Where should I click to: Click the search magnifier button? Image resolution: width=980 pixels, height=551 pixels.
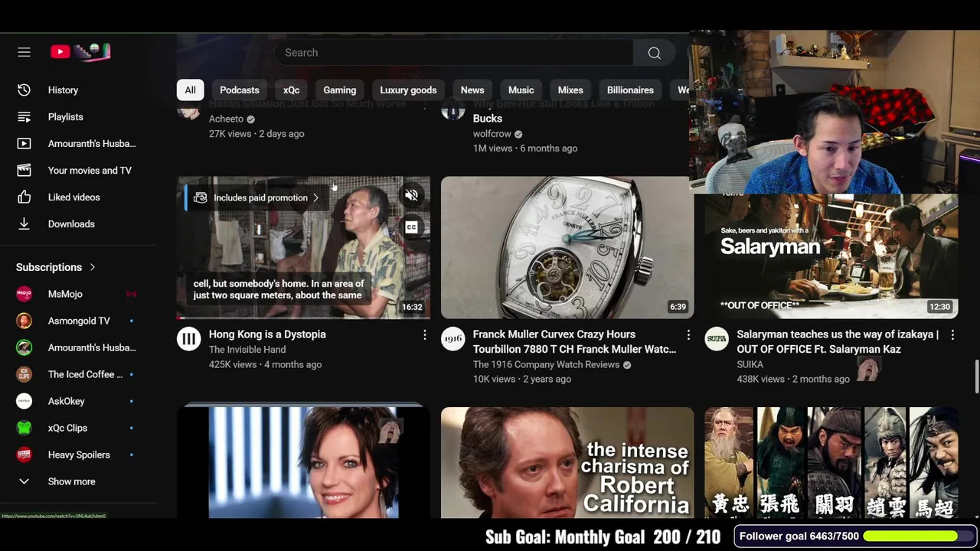click(x=654, y=53)
